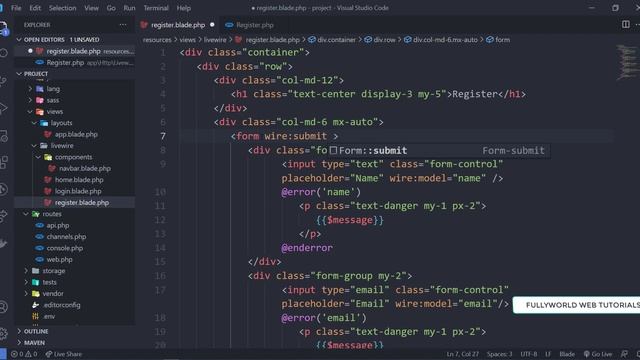This screenshot has width=640, height=360.
Task: Accept Form::submit autocomplete suggestion
Action: [438, 150]
